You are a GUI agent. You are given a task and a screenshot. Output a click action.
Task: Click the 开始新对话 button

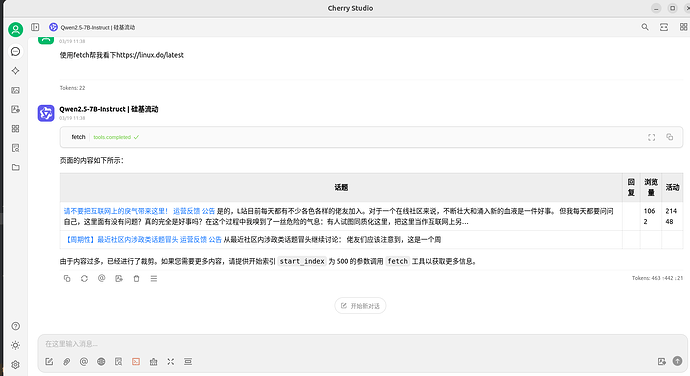coord(360,306)
